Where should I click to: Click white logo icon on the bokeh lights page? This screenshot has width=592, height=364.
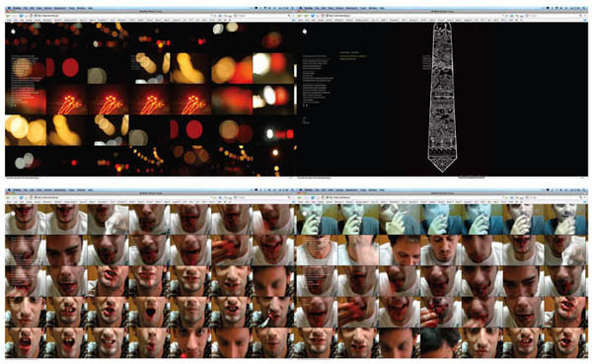point(13,32)
